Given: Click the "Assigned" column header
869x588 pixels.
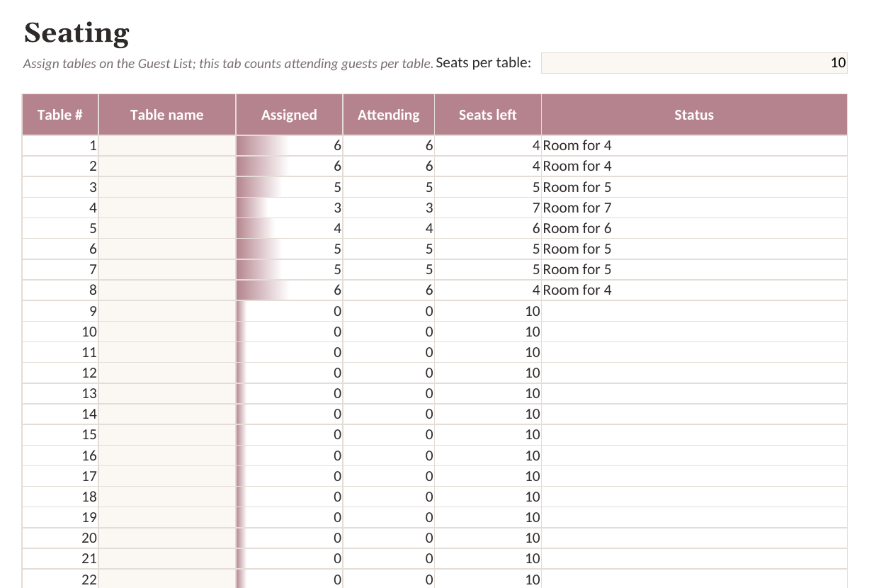Looking at the screenshot, I should [289, 115].
